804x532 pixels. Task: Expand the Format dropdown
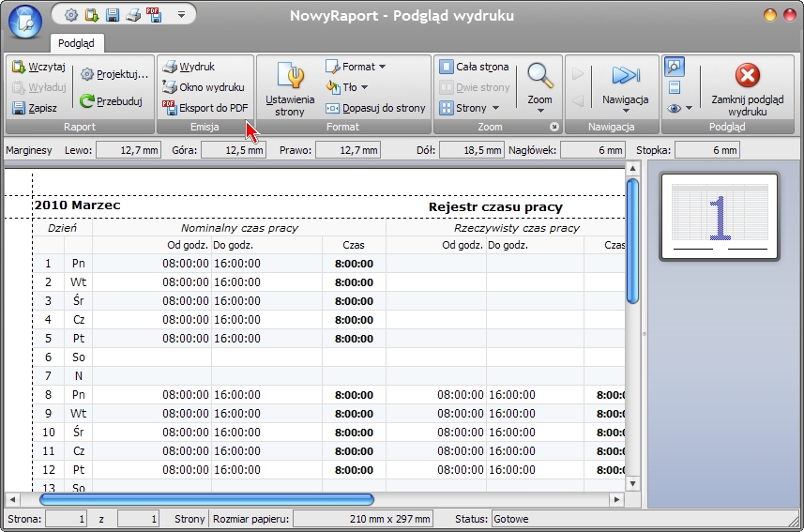tap(356, 67)
